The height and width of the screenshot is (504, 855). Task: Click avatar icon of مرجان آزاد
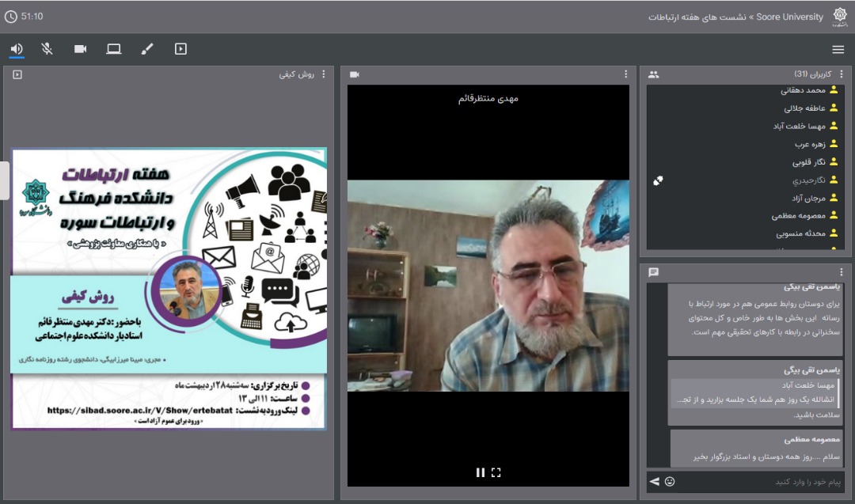[833, 198]
